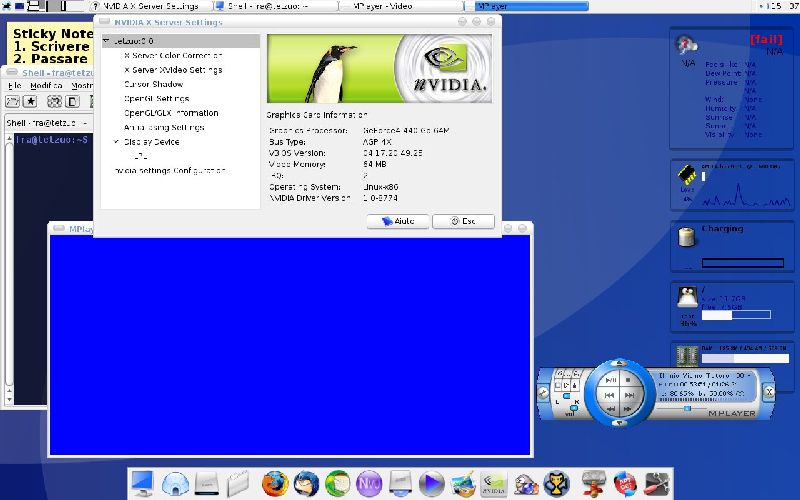Screen dimensions: 800x500
Task: Launch NVIDIA settings from the dock
Action: 494,484
